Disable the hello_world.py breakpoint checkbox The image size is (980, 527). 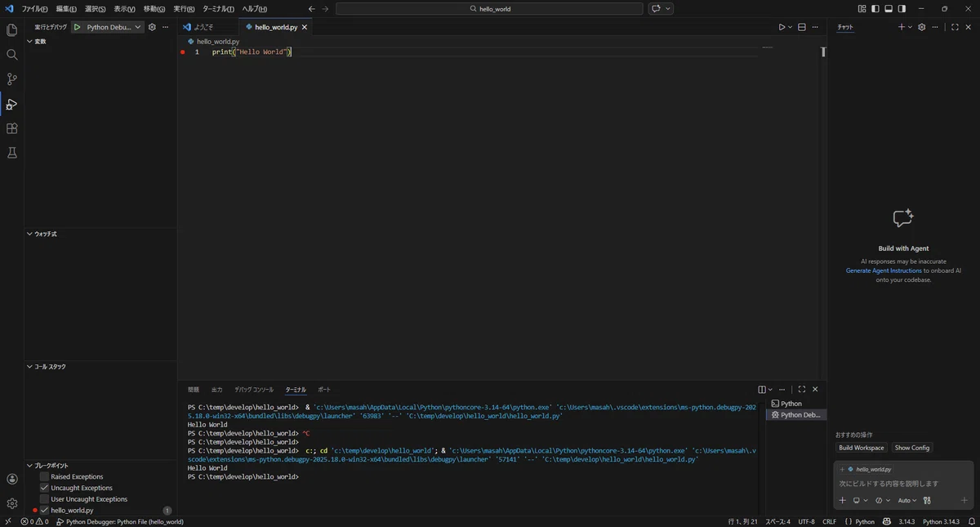pyautogui.click(x=45, y=510)
